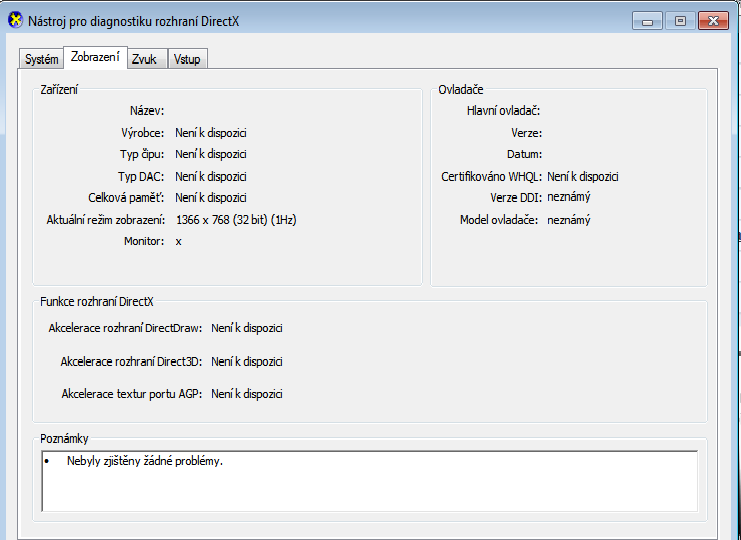This screenshot has height=540, width=741.
Task: Click the 'Zařízení' group heading
Action: coord(59,89)
